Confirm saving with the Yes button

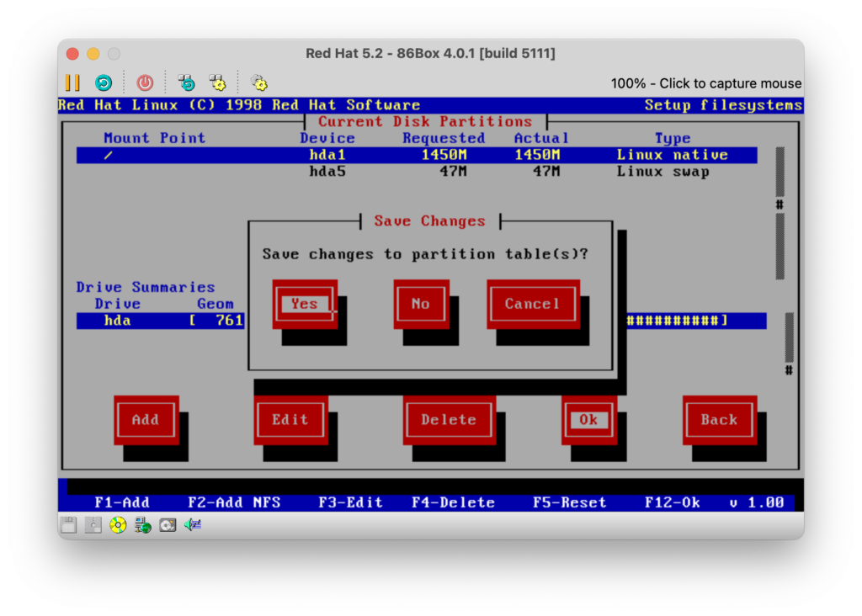(305, 304)
